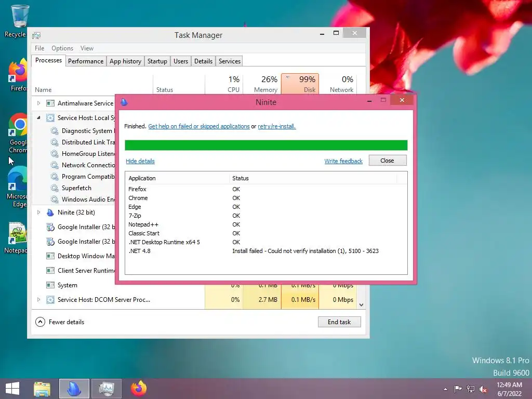The height and width of the screenshot is (399, 532).
Task: Click the Ninite (32 bit) process icon
Action: tap(50, 212)
